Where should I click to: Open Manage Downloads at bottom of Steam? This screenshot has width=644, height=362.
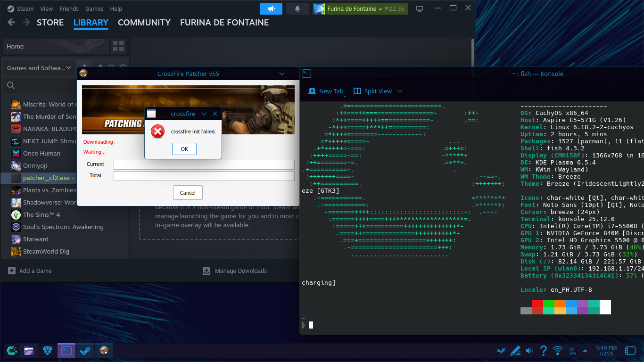(235, 271)
